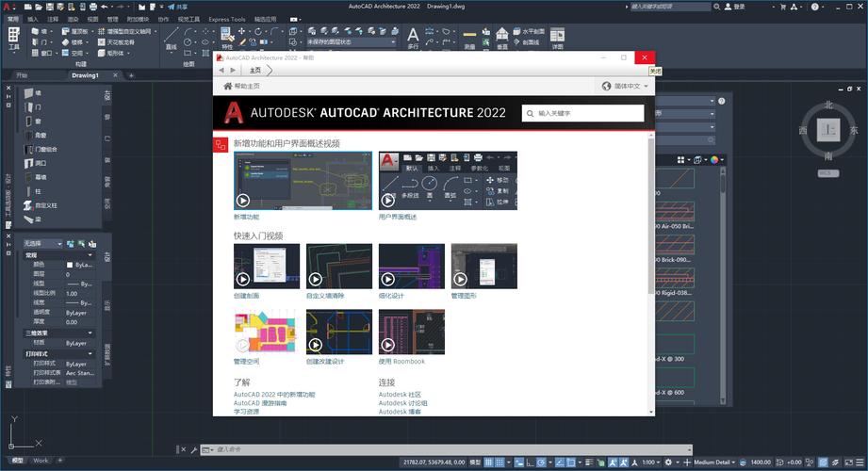Open the 无选择 selection dropdown
868x471 pixels.
click(x=42, y=244)
